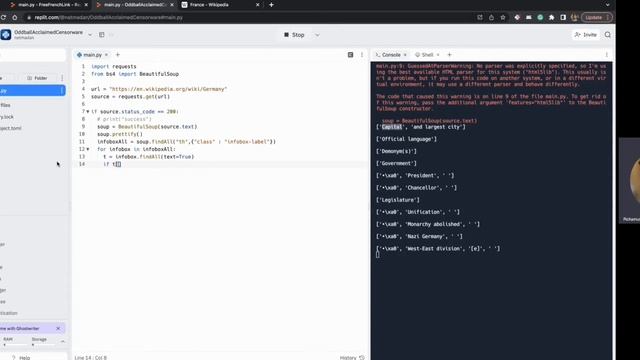Dismiss the Ghostwriter promo banner
This screenshot has width=640, height=360.
(58, 329)
